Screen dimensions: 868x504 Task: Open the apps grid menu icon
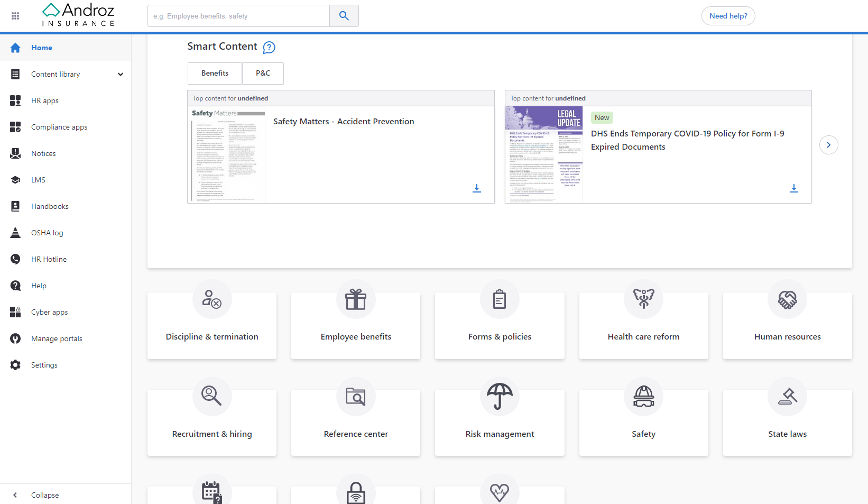point(15,16)
